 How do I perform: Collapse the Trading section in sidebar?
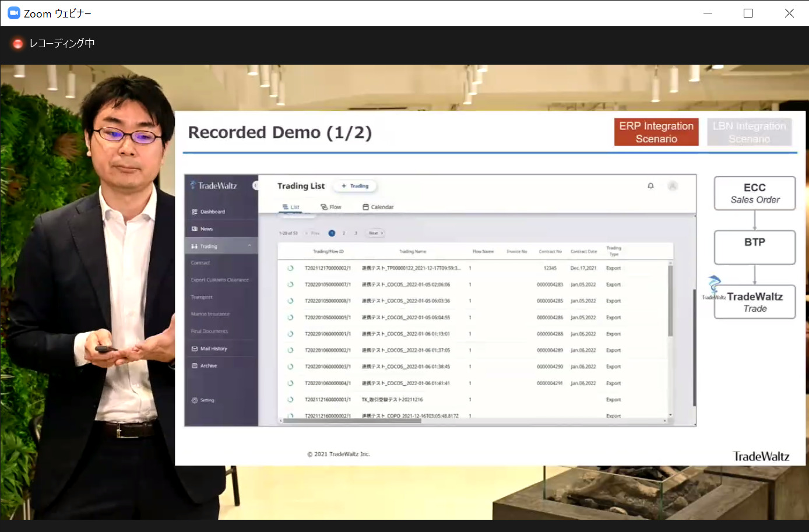coord(249,246)
